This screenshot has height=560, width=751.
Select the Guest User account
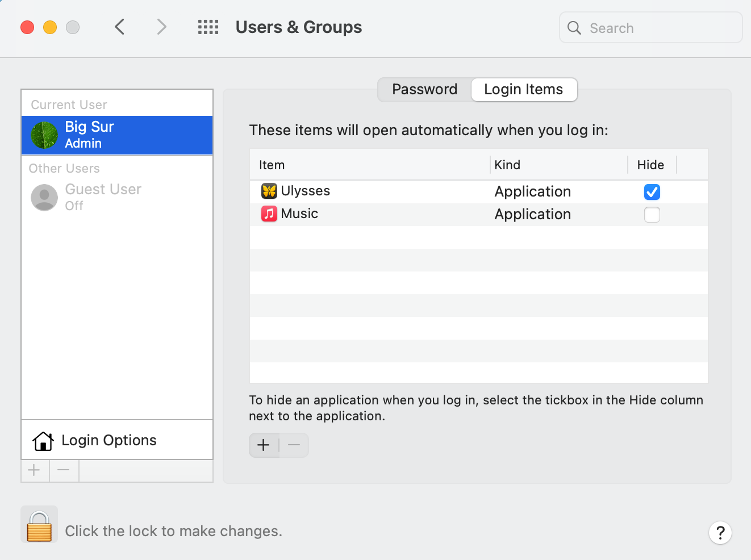tap(103, 197)
